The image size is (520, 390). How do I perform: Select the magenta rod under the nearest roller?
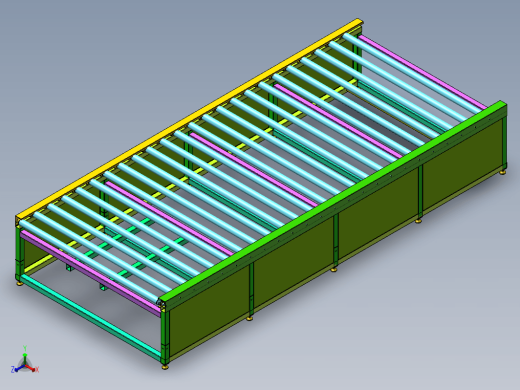(90, 273)
